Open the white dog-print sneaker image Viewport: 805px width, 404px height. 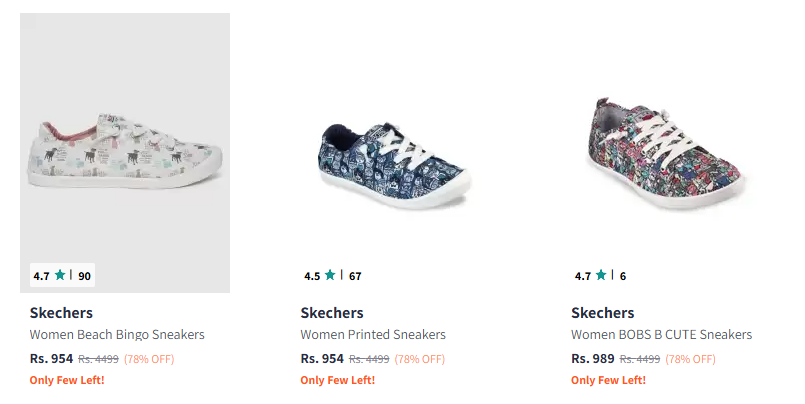point(125,153)
